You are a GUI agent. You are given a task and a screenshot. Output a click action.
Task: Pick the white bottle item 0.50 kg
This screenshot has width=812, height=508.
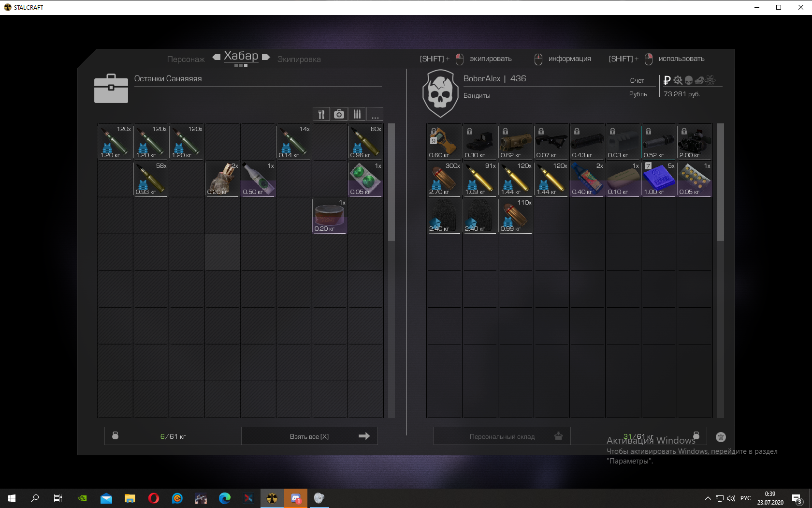click(258, 179)
